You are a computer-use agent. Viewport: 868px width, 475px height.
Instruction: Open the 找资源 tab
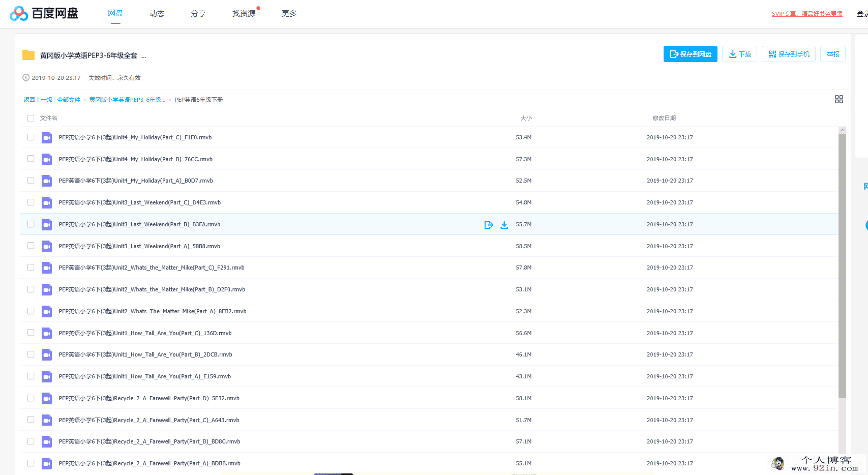[244, 13]
